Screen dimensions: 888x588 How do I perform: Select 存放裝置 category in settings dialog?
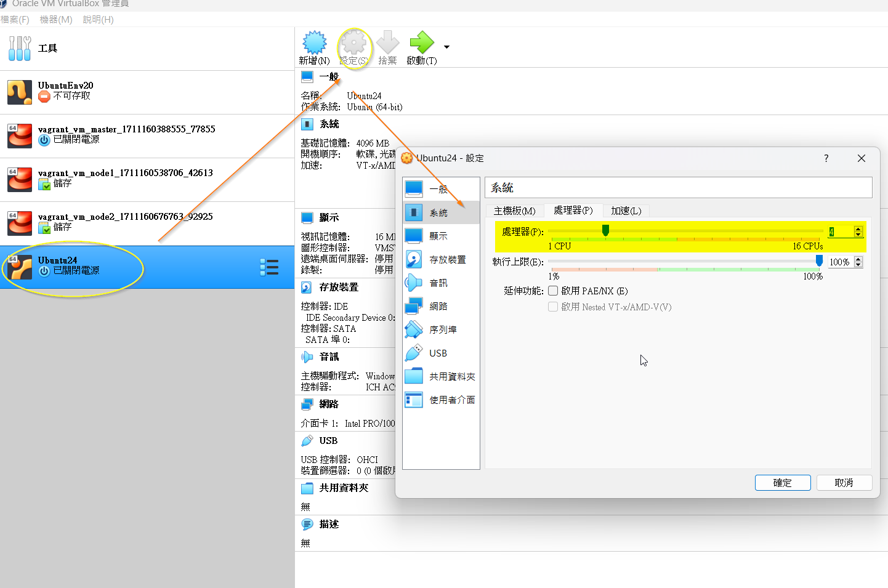(x=441, y=259)
